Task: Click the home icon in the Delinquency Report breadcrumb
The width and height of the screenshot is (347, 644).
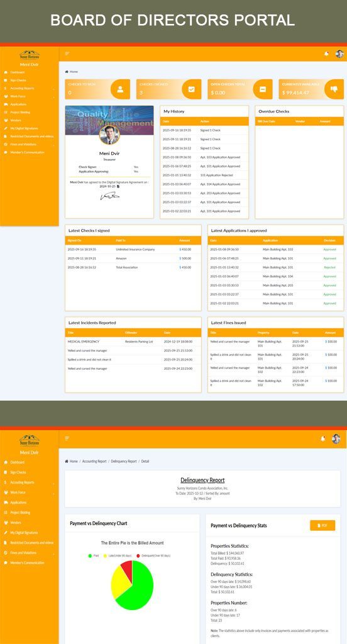Action: pos(67,461)
